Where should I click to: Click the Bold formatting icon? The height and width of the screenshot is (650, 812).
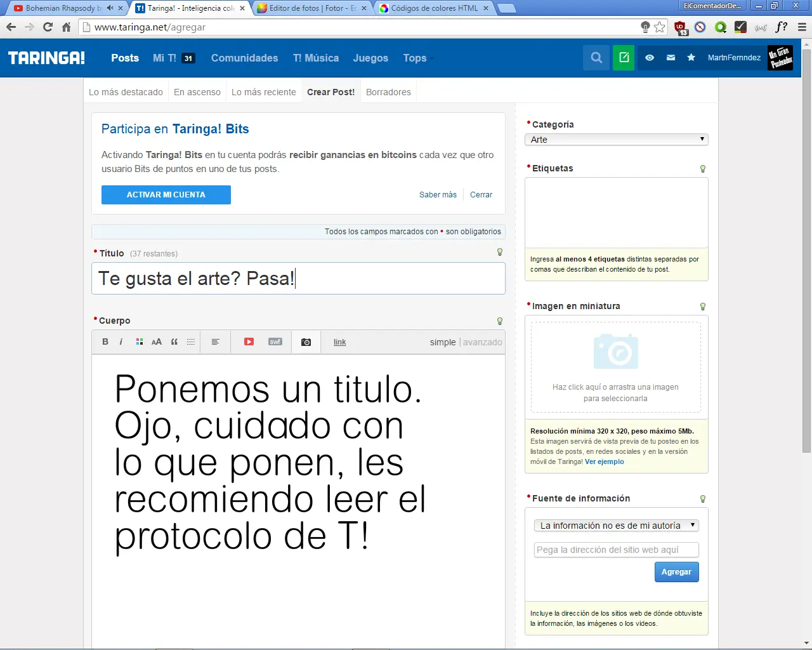point(105,342)
